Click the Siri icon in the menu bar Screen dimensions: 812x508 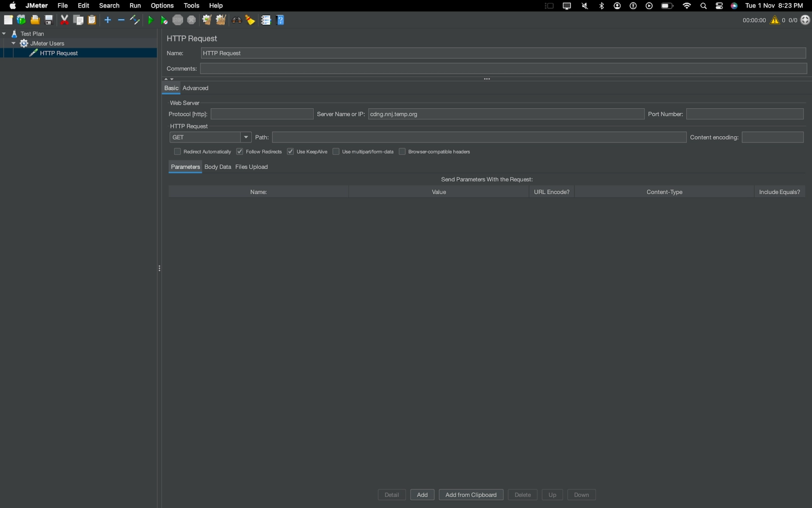click(x=734, y=6)
